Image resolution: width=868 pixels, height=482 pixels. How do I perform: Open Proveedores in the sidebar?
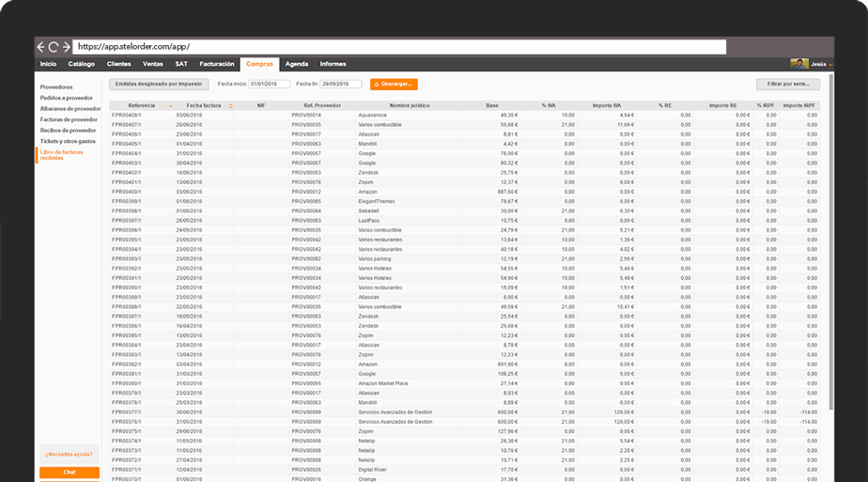tap(56, 86)
